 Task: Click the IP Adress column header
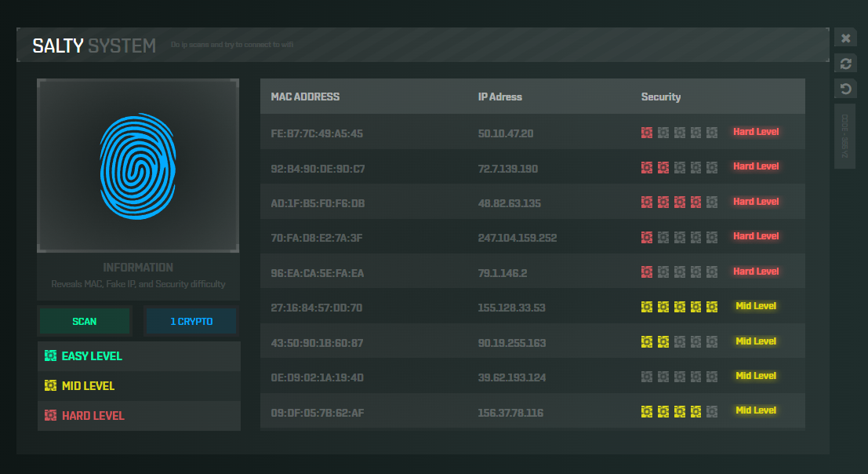click(x=499, y=97)
